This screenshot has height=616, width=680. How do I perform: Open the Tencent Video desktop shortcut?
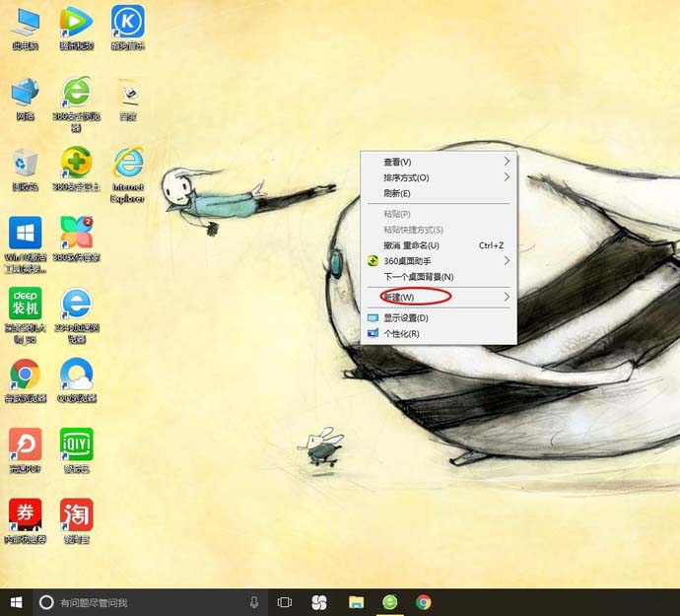[x=76, y=28]
